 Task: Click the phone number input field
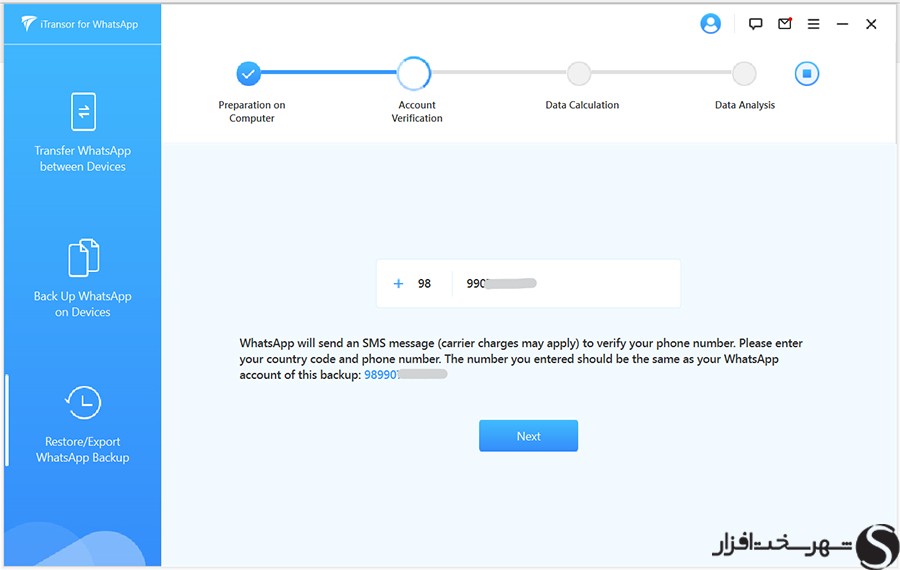(x=566, y=284)
